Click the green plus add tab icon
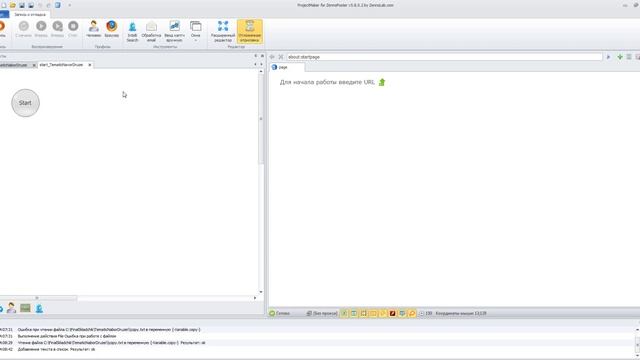640x360 pixels. click(x=620, y=57)
